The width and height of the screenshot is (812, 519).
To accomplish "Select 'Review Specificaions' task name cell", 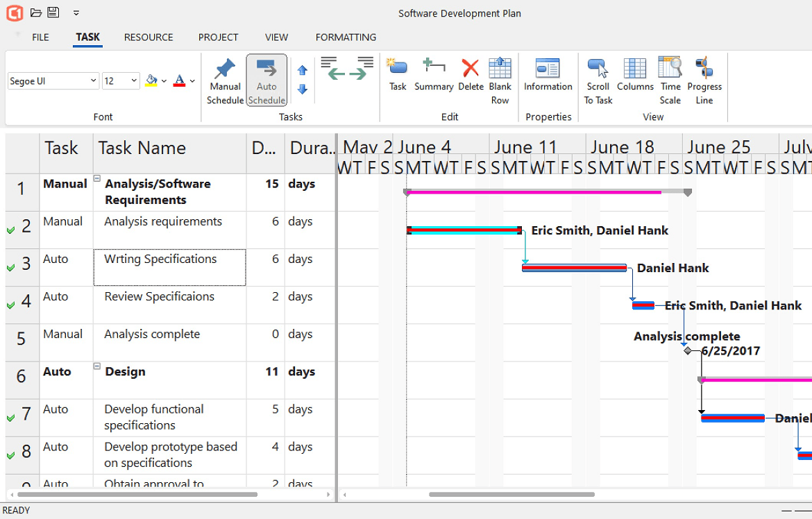I will [169, 305].
